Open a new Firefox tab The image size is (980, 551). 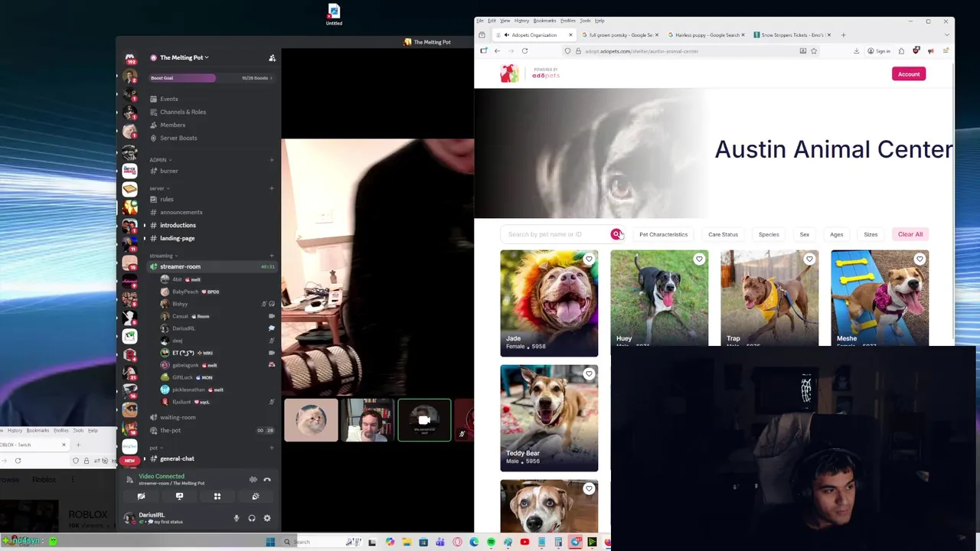[843, 35]
